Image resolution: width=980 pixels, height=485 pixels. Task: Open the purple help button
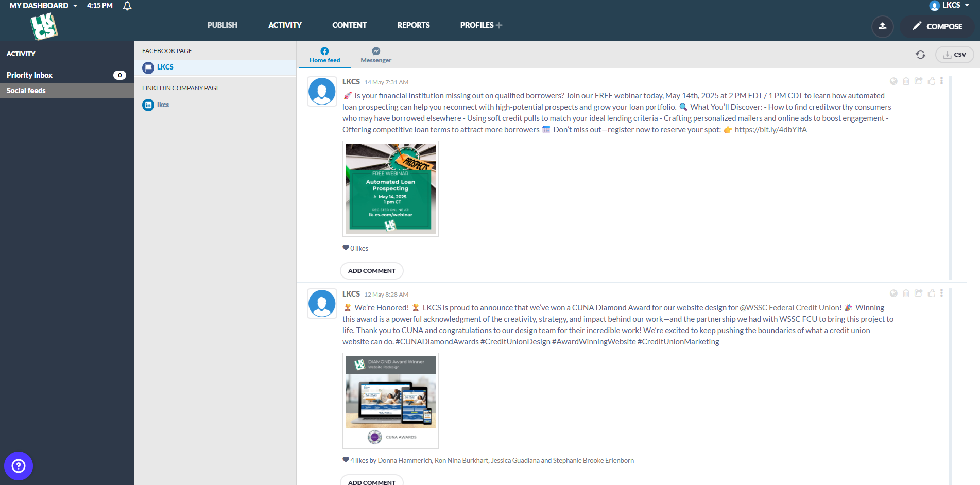tap(19, 466)
